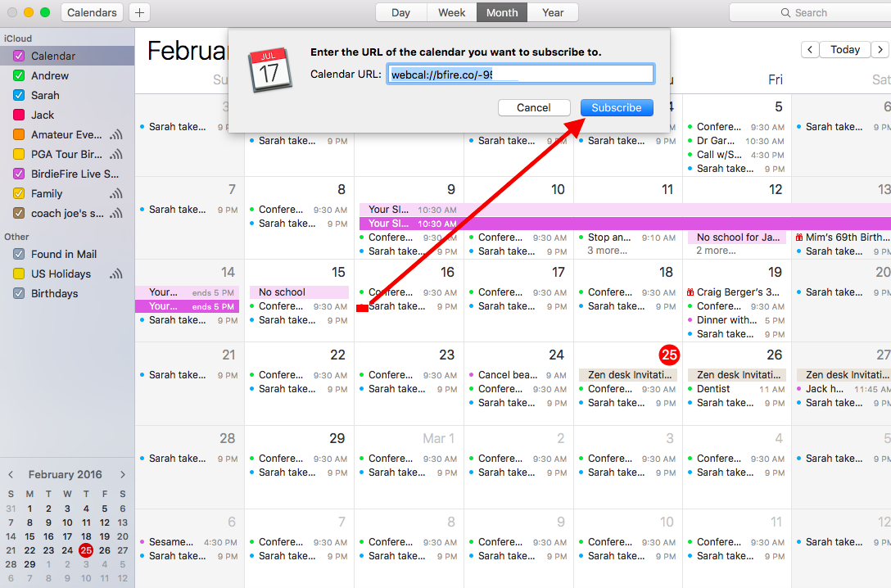
Task: Click the shared icon next to coach joe's
Action: (116, 213)
